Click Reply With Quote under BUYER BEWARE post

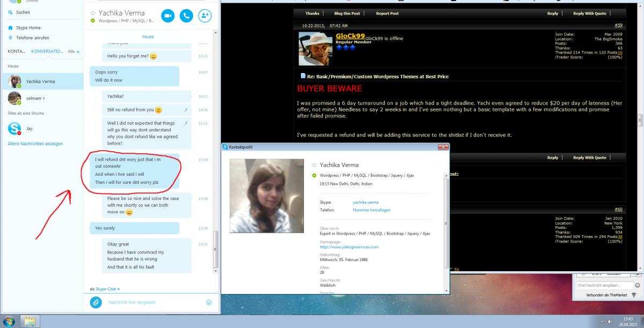[590, 158]
